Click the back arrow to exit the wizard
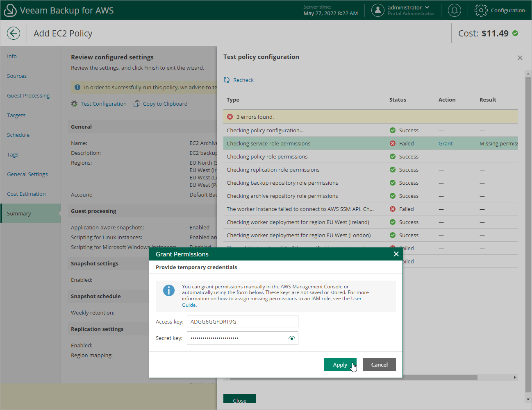Viewport: 532px width, 410px height. pyautogui.click(x=14, y=33)
